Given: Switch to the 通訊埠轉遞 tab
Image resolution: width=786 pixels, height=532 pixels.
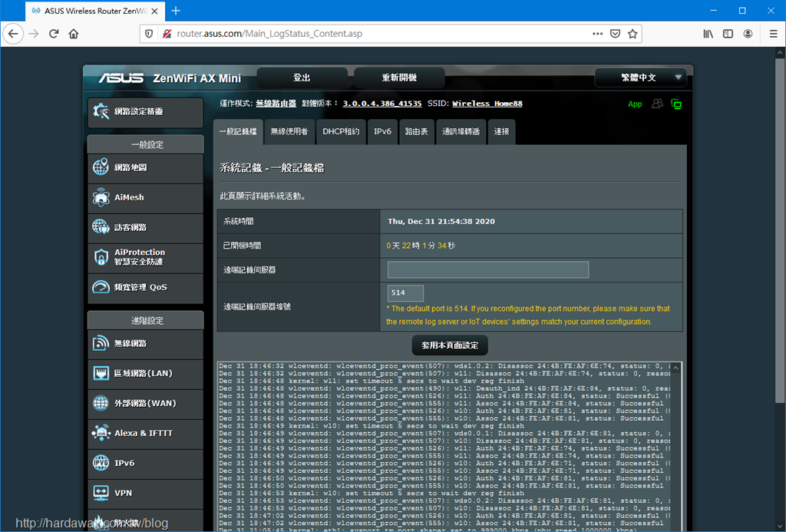Looking at the screenshot, I should [461, 132].
